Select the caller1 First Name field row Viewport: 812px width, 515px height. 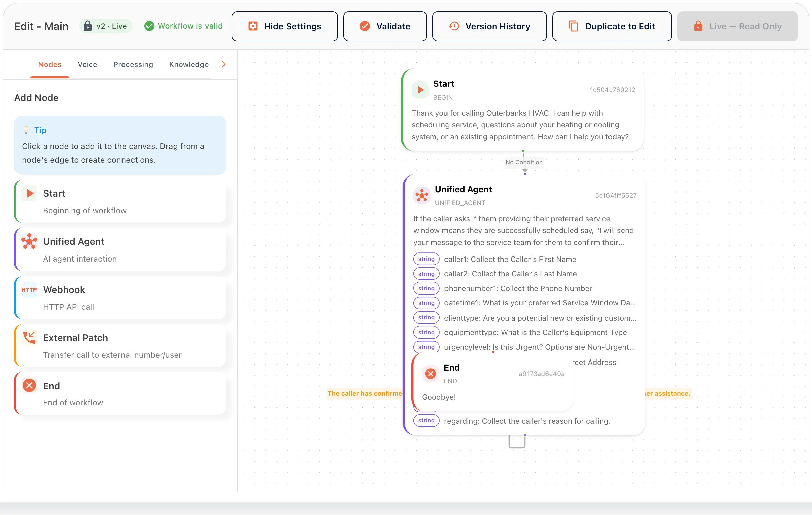pos(525,259)
